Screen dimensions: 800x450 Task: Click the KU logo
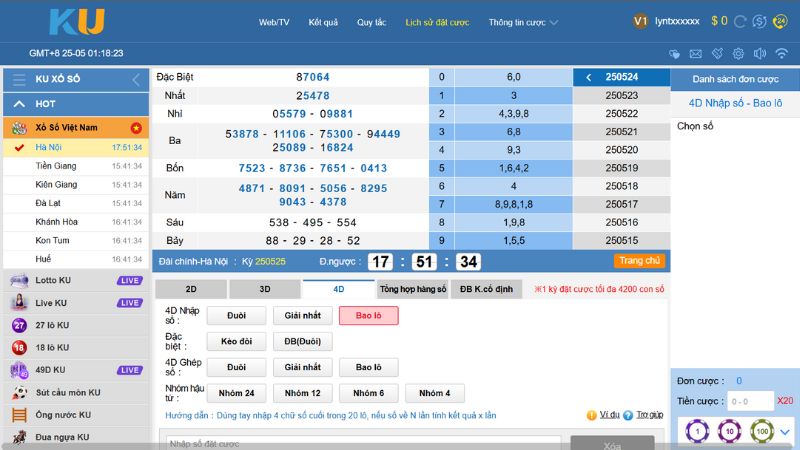coord(77,21)
